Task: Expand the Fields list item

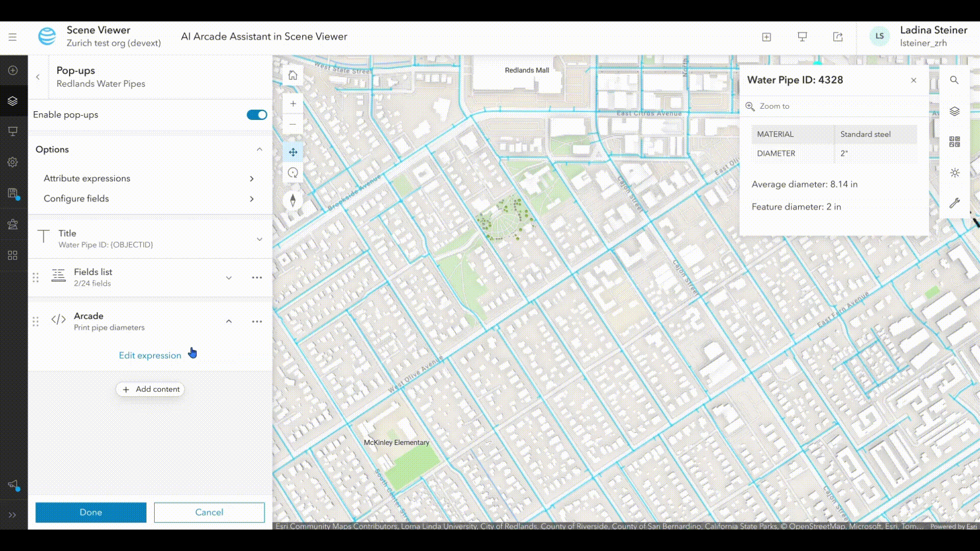Action: point(229,278)
